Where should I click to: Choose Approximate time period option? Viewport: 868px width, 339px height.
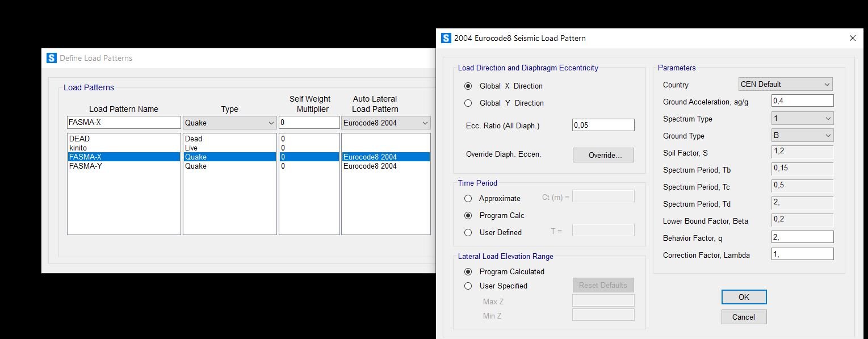pos(468,199)
